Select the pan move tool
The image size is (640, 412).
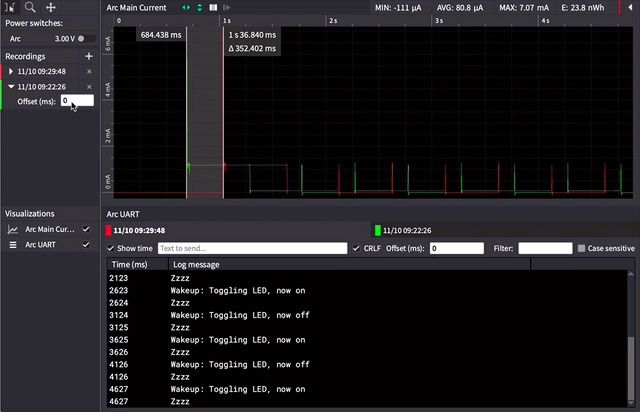[x=51, y=7]
